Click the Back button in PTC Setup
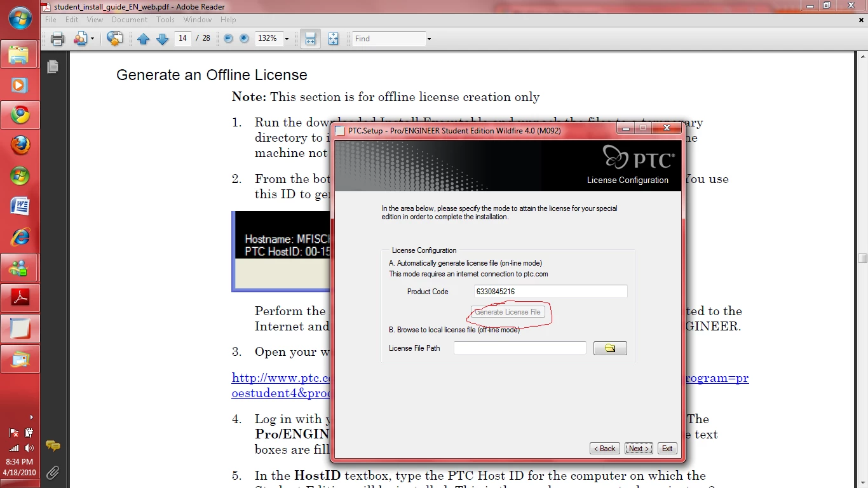The height and width of the screenshot is (488, 868). 604,449
